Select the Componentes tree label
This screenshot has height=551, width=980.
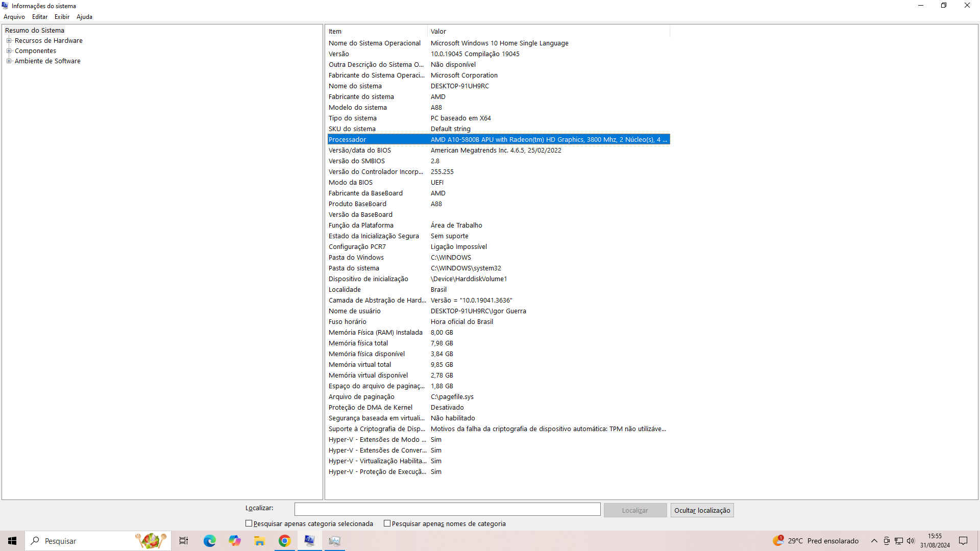point(35,51)
